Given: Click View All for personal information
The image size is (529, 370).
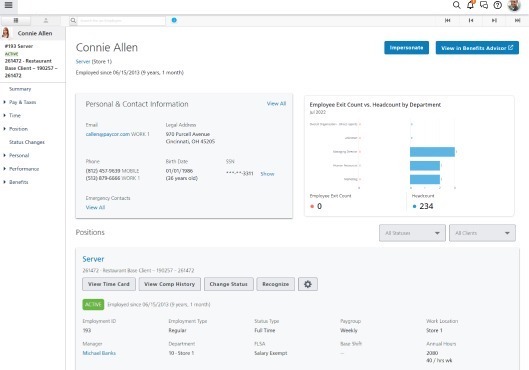Looking at the screenshot, I should (276, 104).
